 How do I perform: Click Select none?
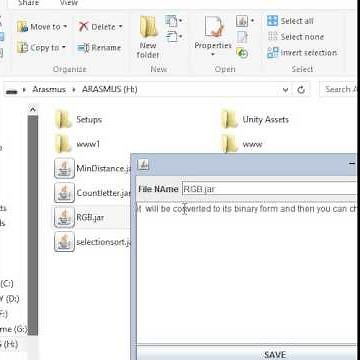pos(296,37)
